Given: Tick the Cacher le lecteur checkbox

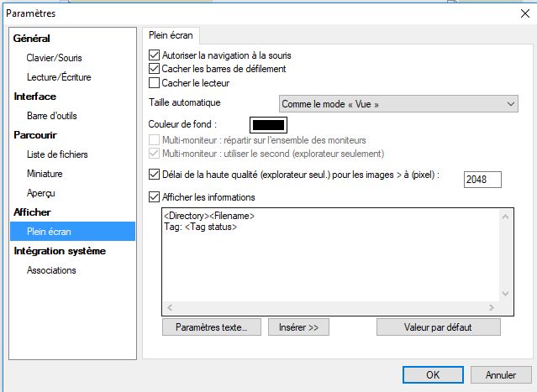Looking at the screenshot, I should 154,82.
